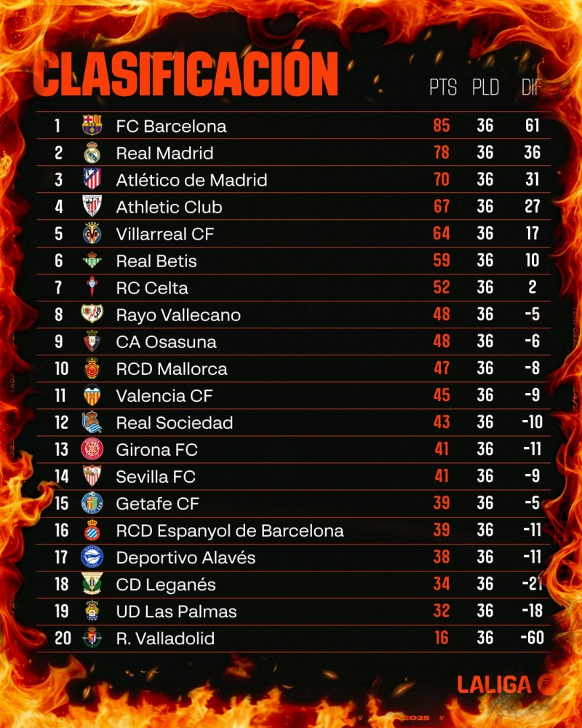
Task: Click the PLD column header
Action: click(x=485, y=88)
